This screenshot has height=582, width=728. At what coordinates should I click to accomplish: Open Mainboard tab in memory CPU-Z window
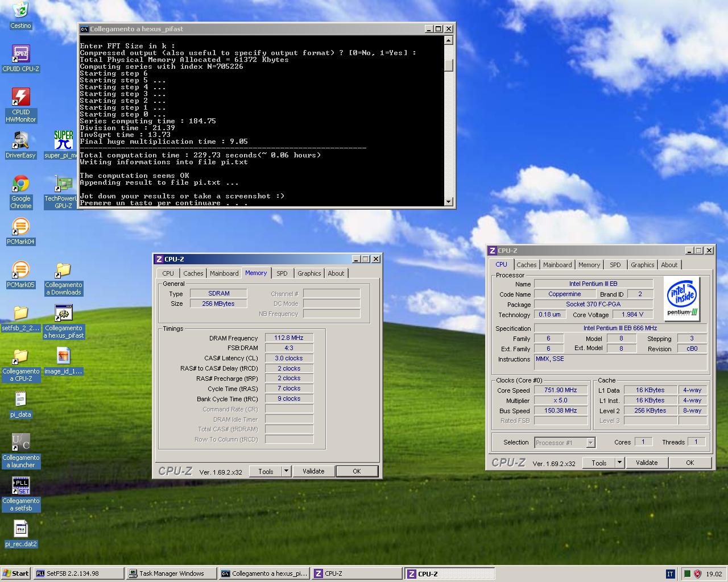[x=224, y=273]
